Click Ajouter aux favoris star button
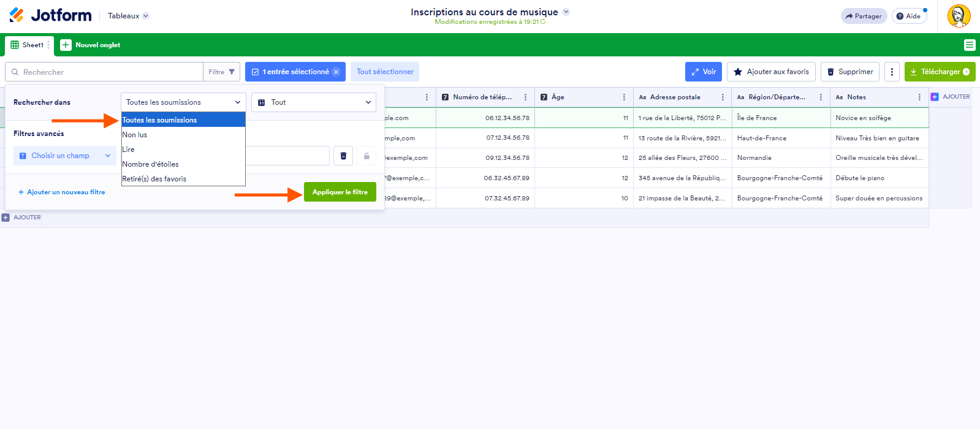Image resolution: width=980 pixels, height=429 pixels. tap(771, 72)
